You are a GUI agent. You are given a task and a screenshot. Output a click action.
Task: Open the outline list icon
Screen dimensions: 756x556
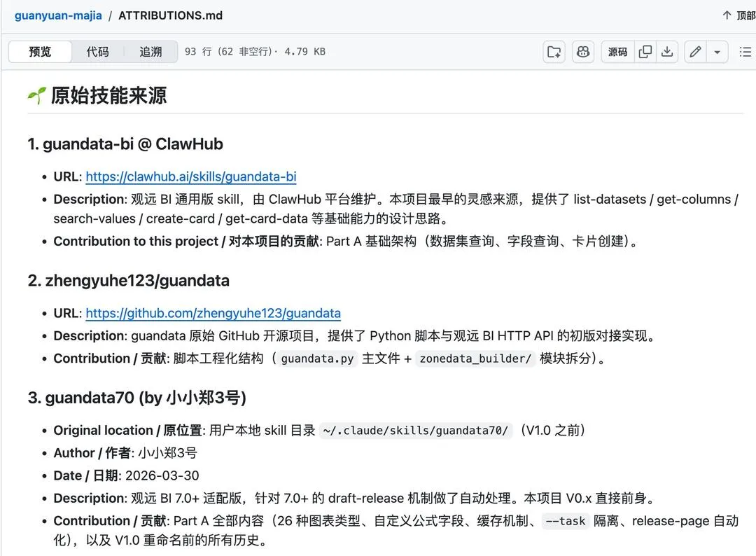coord(745,52)
